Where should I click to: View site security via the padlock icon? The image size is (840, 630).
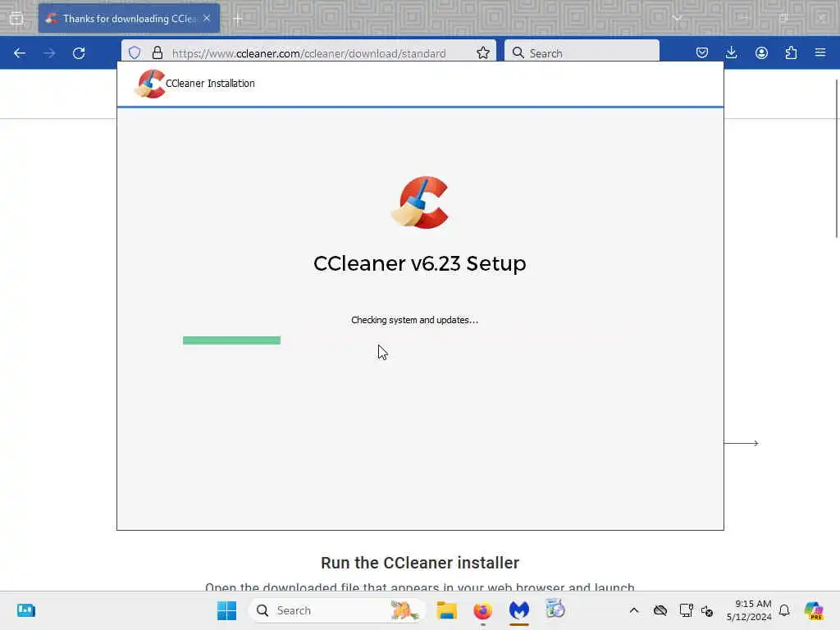click(x=157, y=52)
